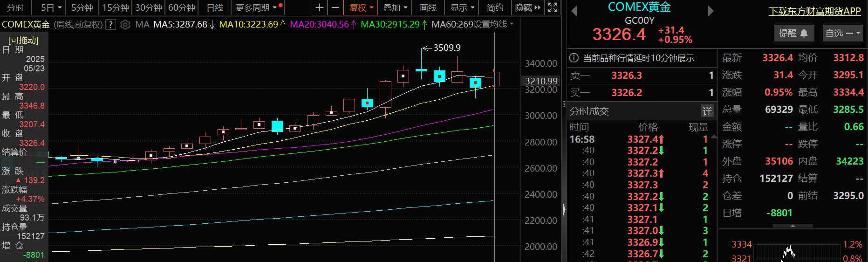Image resolution: width=868 pixels, height=262 pixels.
Task: Open the question mark help icon
Action: (x=110, y=25)
